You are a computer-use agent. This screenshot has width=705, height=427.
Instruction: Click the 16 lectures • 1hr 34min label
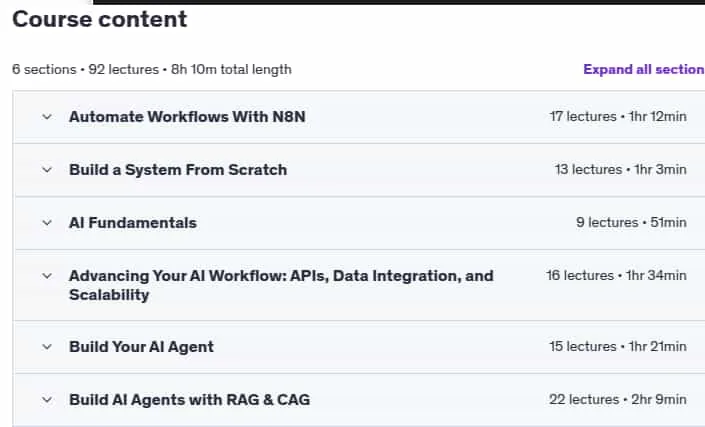(616, 276)
